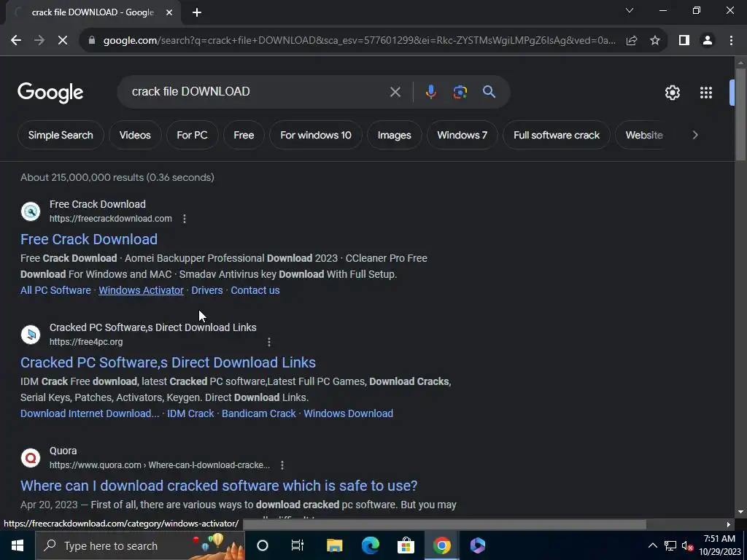Open Google quick settings gear
This screenshot has width=747, height=560.
pyautogui.click(x=672, y=93)
